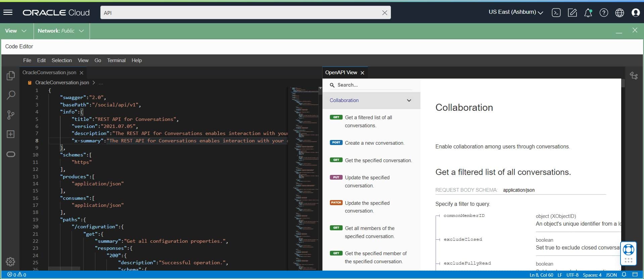This screenshot has height=279, width=644.
Task: Open the Selection menu
Action: 62,60
